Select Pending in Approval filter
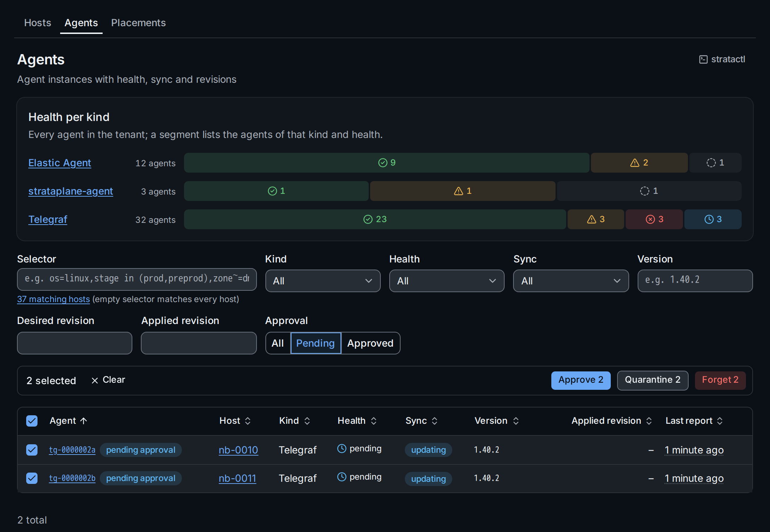The image size is (770, 532). pos(315,343)
